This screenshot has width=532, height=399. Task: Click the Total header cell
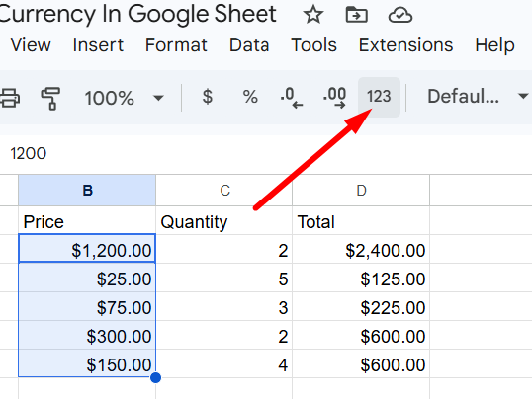[x=361, y=220]
